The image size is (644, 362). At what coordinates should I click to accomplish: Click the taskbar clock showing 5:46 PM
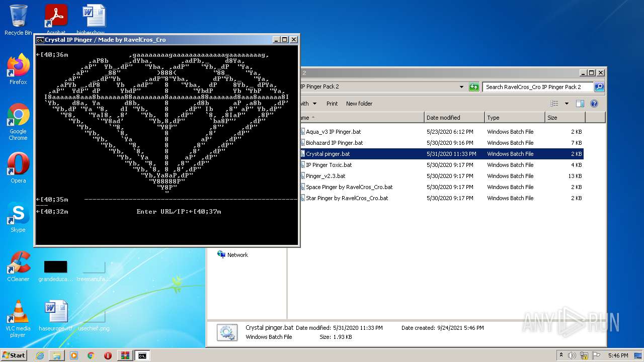coord(618,355)
